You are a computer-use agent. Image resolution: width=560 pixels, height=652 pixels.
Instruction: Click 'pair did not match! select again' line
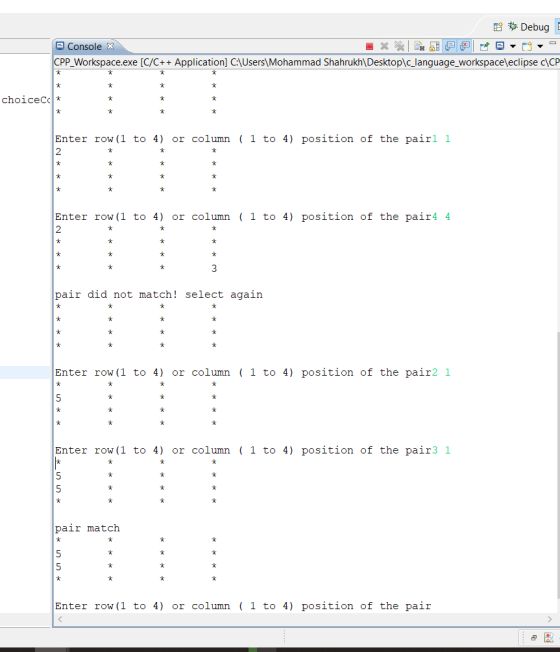pyautogui.click(x=159, y=295)
